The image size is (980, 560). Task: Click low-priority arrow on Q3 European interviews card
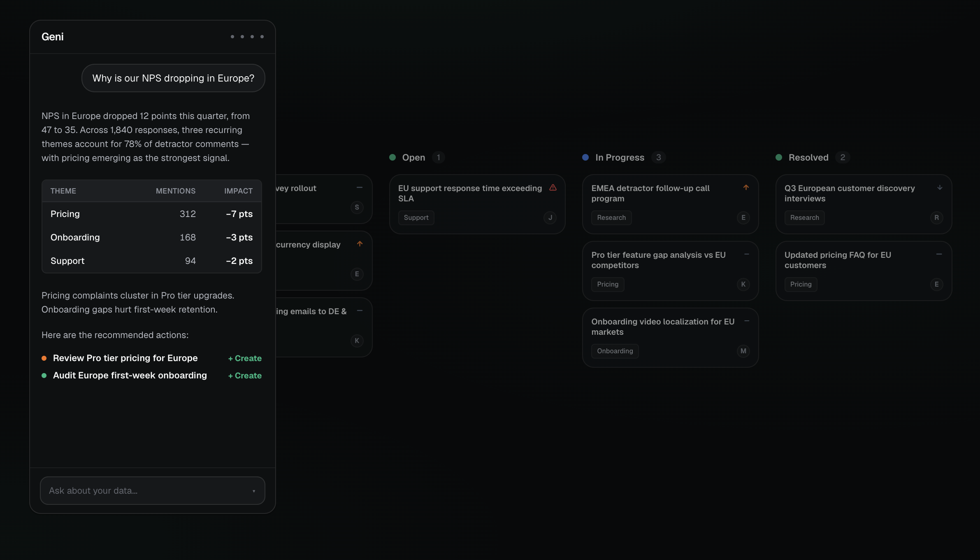[x=940, y=188]
